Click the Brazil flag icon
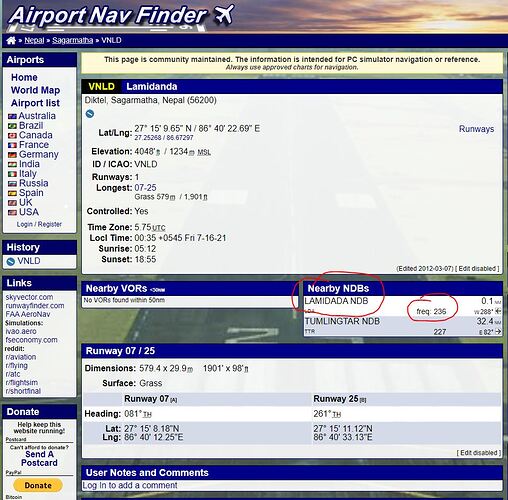 click(x=12, y=126)
